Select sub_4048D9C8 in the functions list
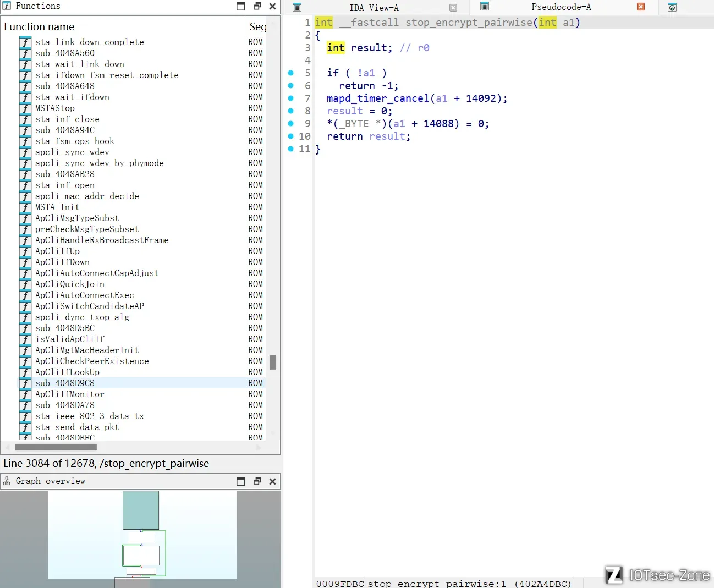 point(65,383)
